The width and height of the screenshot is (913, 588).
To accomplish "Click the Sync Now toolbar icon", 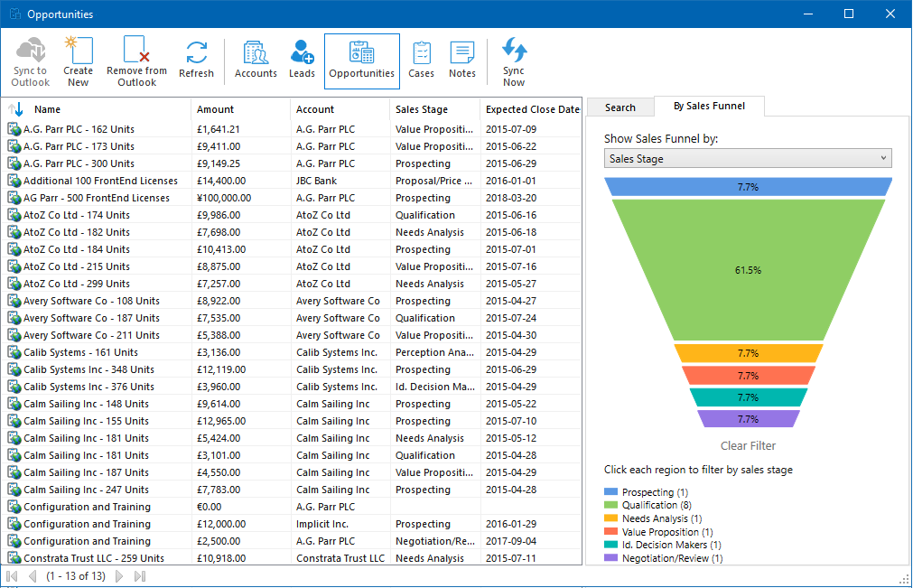I will click(514, 61).
